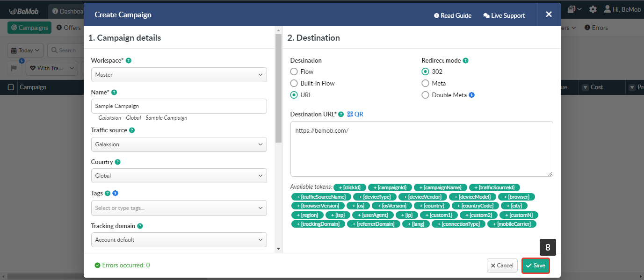
Task: Open the Workspace dropdown
Action: click(x=179, y=75)
